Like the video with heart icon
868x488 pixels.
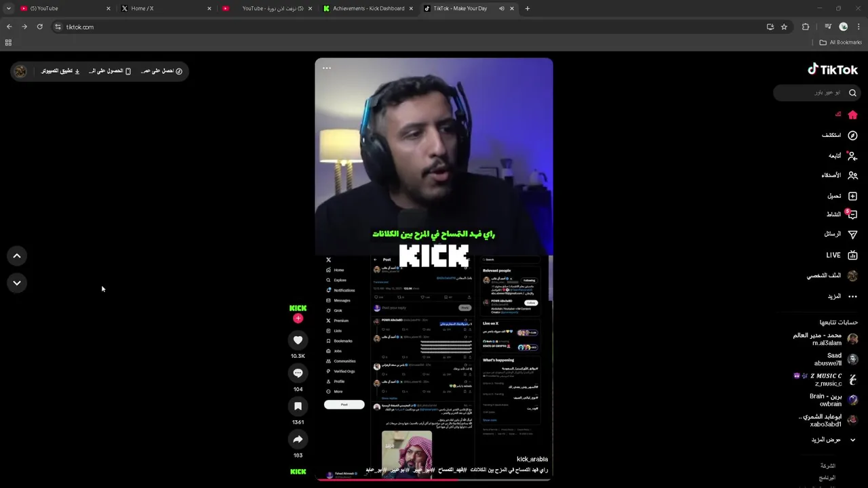(298, 340)
